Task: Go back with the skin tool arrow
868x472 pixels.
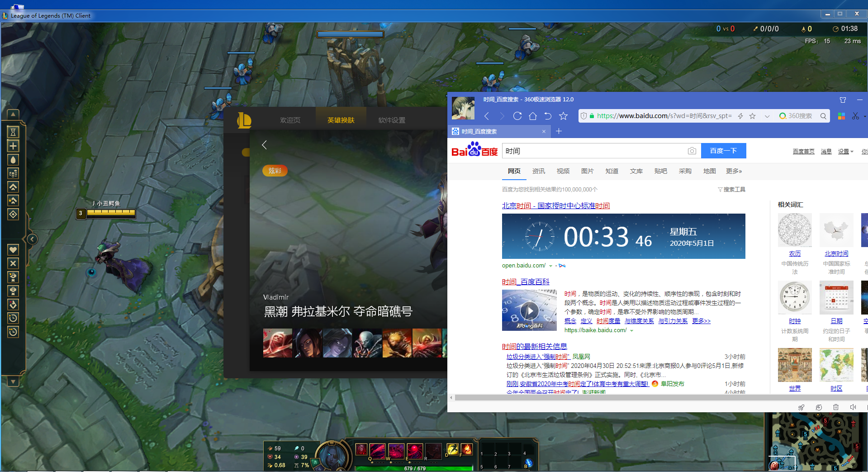Action: click(265, 145)
